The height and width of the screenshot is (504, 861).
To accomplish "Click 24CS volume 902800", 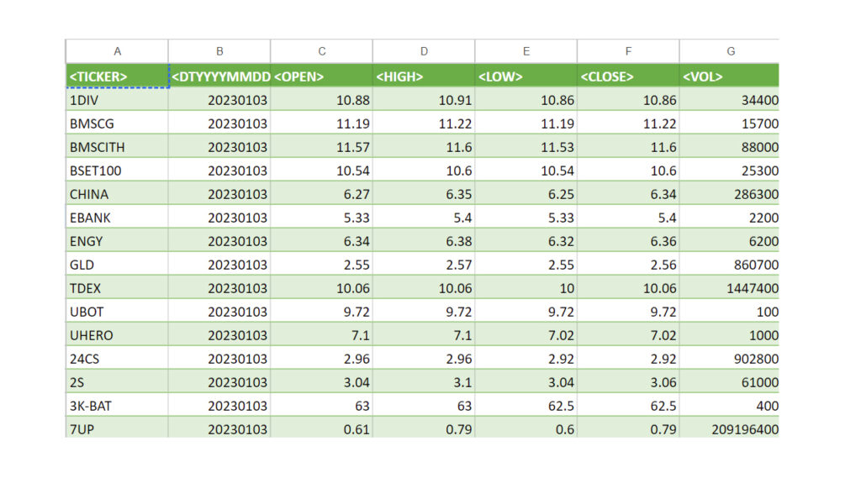I will pos(729,360).
